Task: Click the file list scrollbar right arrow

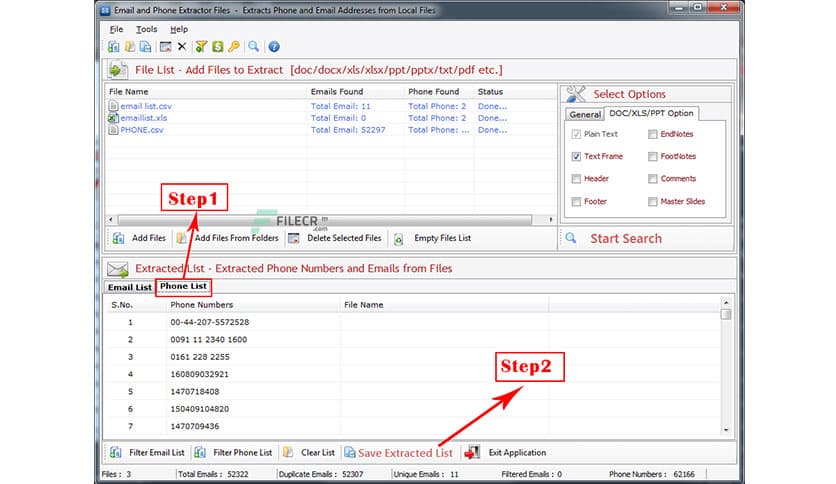Action: point(551,220)
